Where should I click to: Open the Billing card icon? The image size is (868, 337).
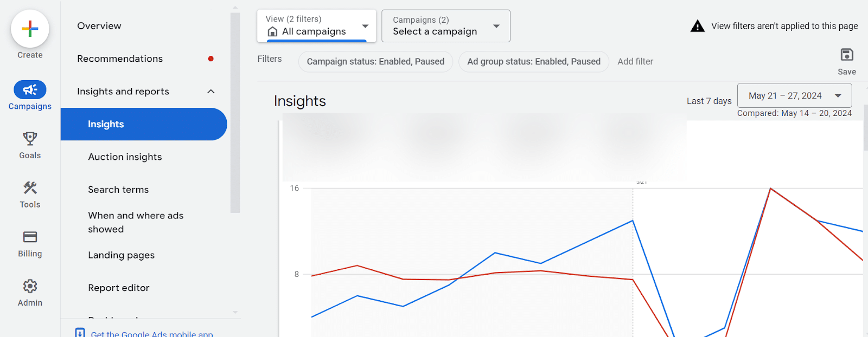click(30, 237)
